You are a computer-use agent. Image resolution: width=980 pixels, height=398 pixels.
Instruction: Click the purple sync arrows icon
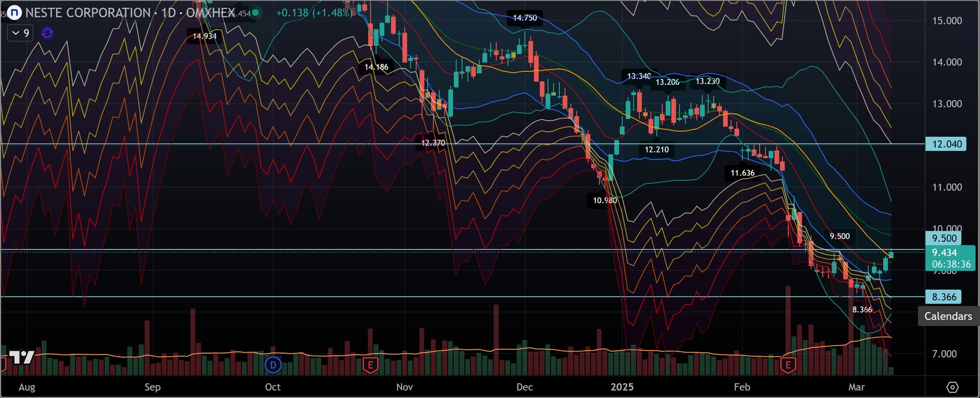pos(47,33)
